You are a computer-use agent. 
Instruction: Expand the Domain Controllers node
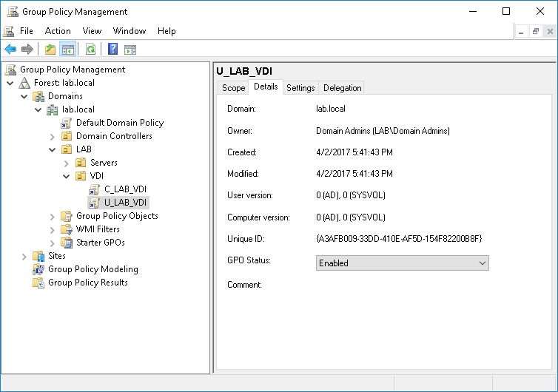(53, 136)
